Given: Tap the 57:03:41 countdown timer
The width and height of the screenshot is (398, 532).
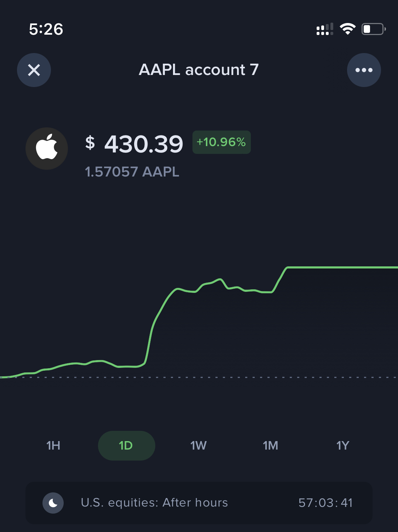Looking at the screenshot, I should click(x=325, y=503).
